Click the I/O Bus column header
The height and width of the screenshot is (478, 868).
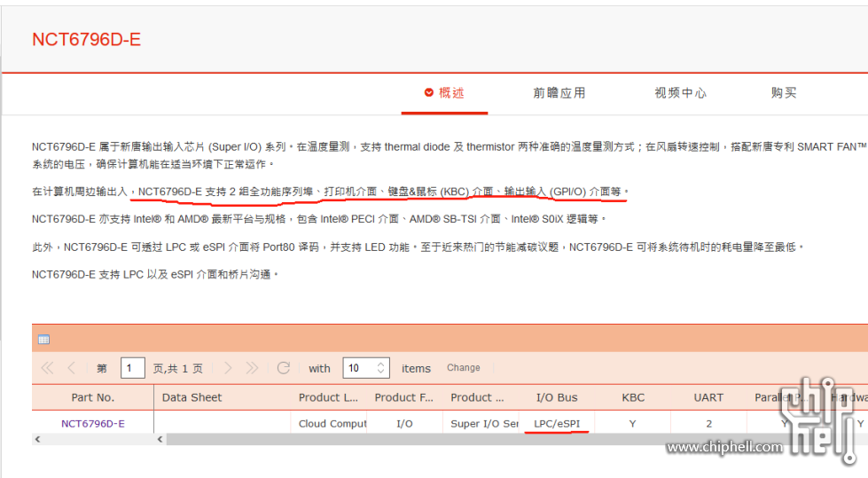pos(557,397)
